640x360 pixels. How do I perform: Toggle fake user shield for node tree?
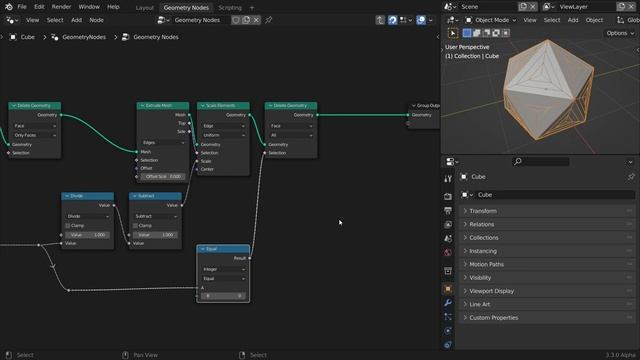tap(236, 20)
